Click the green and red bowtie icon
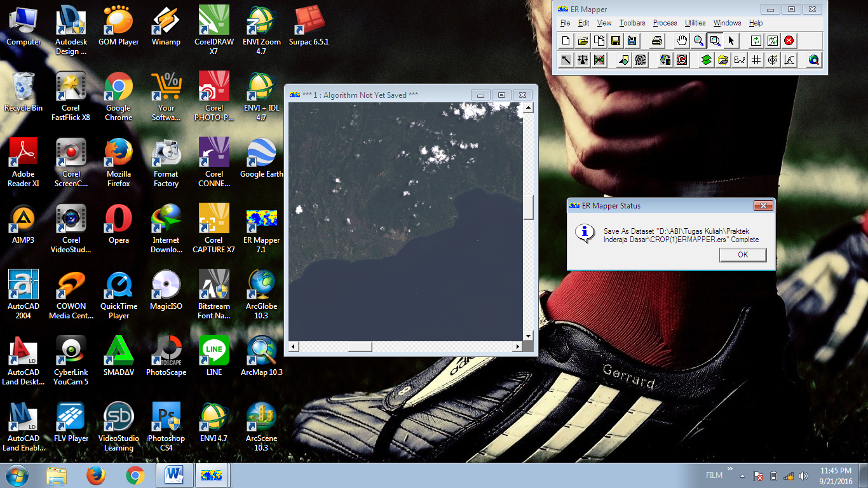 [599, 60]
